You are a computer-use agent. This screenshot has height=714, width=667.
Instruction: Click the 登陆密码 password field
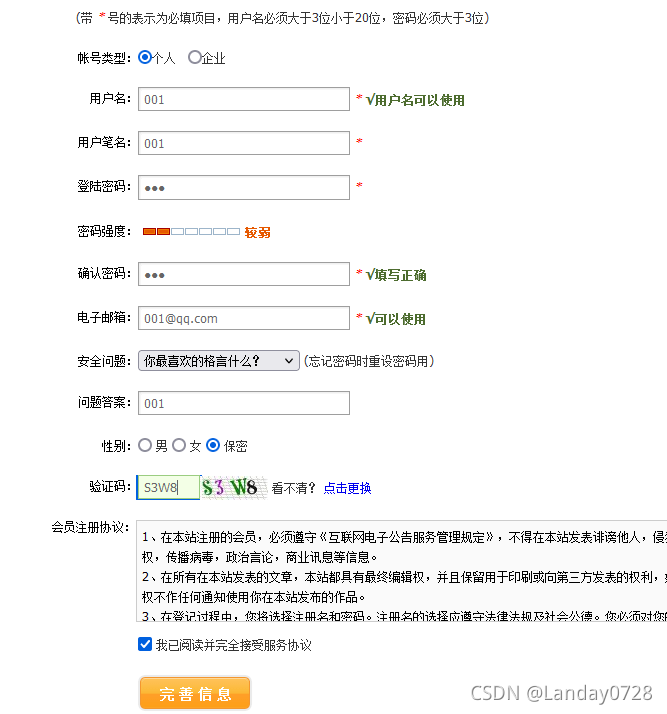point(244,187)
